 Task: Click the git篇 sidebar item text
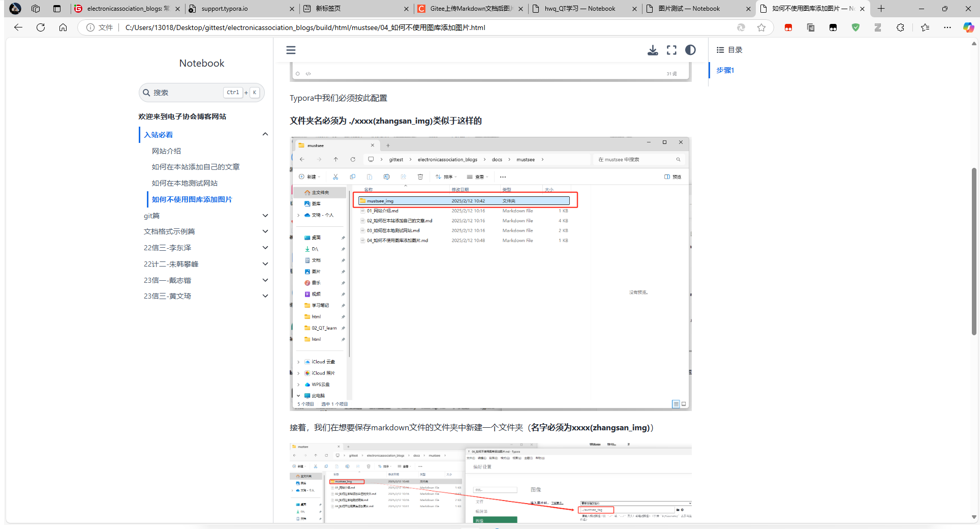click(151, 216)
